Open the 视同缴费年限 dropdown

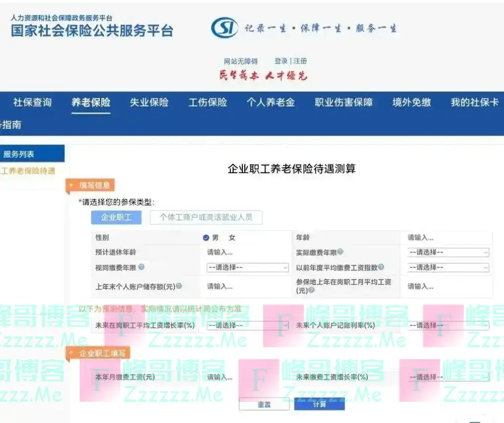pos(247,268)
